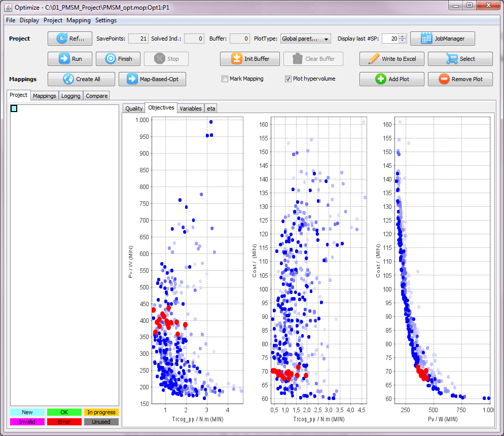Click the Init Buffer download icon
The height and width of the screenshot is (436, 504).
[236, 59]
